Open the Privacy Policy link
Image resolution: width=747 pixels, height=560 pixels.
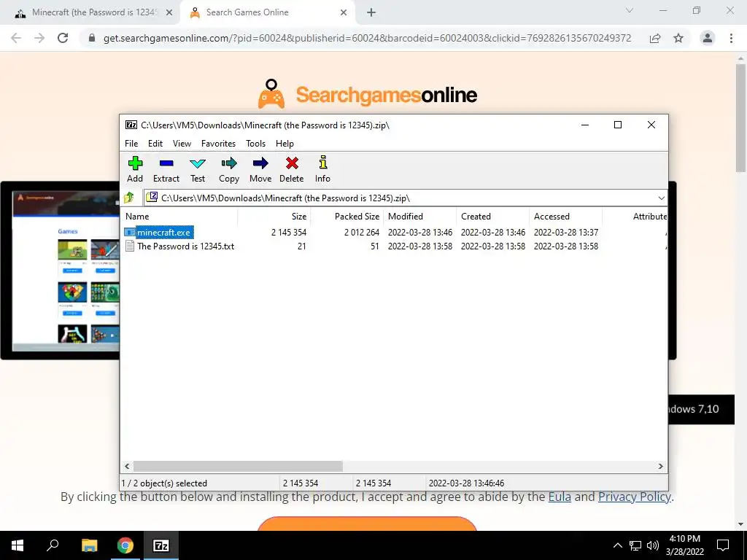[634, 497]
